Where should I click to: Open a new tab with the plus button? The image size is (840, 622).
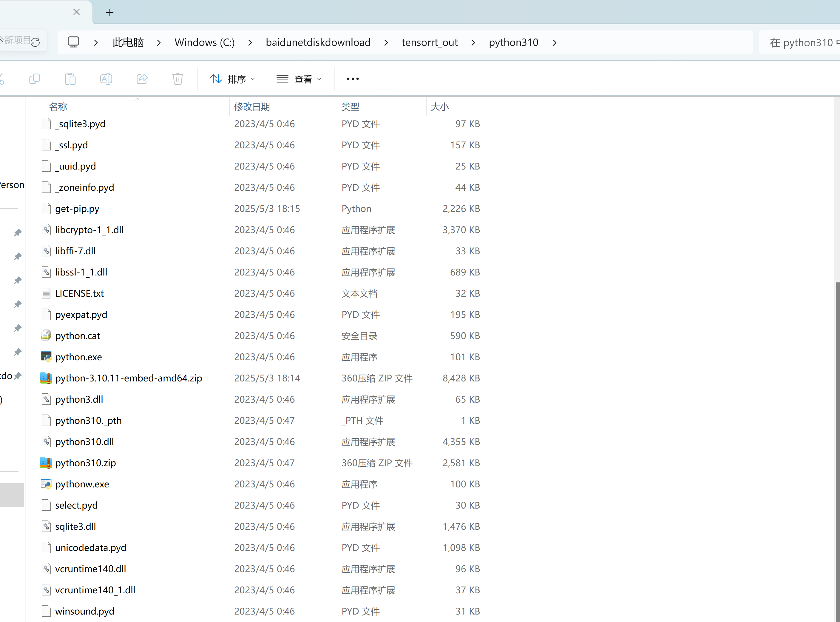(110, 13)
